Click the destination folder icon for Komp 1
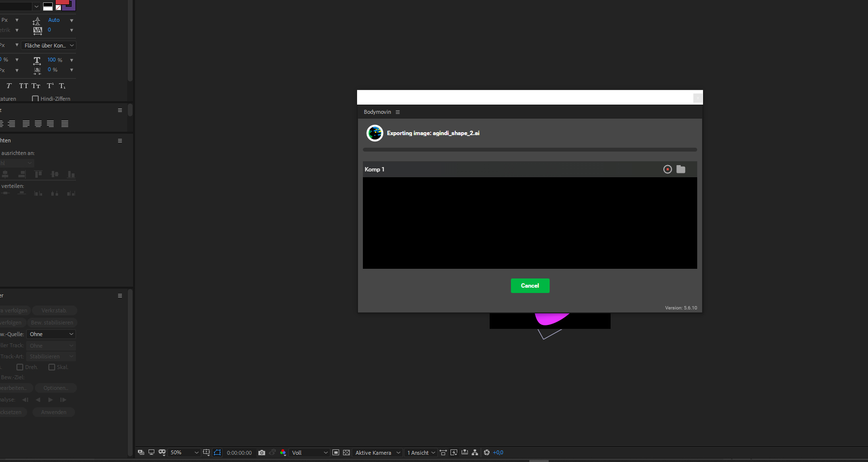Screen dimensions: 868x462 [x=681, y=169]
